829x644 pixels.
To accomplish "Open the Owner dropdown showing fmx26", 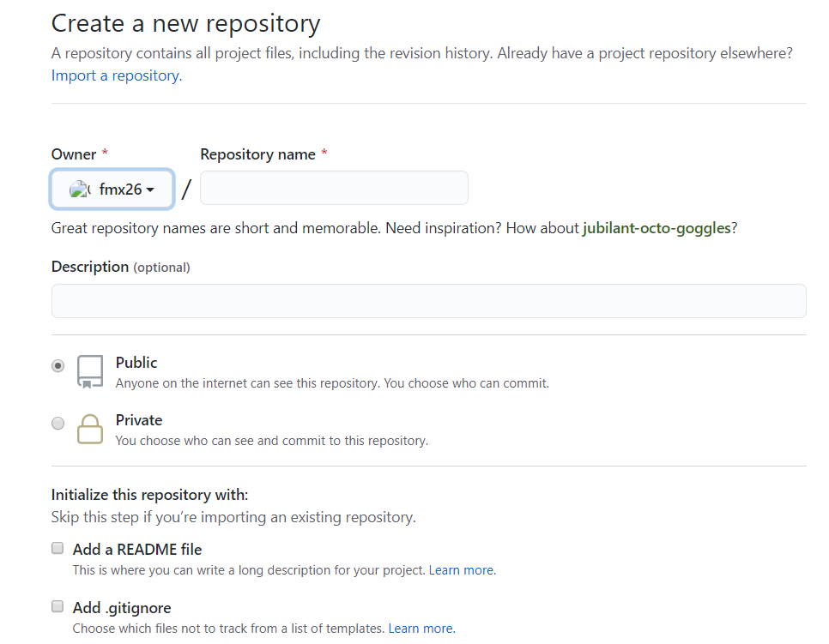I will pyautogui.click(x=112, y=190).
